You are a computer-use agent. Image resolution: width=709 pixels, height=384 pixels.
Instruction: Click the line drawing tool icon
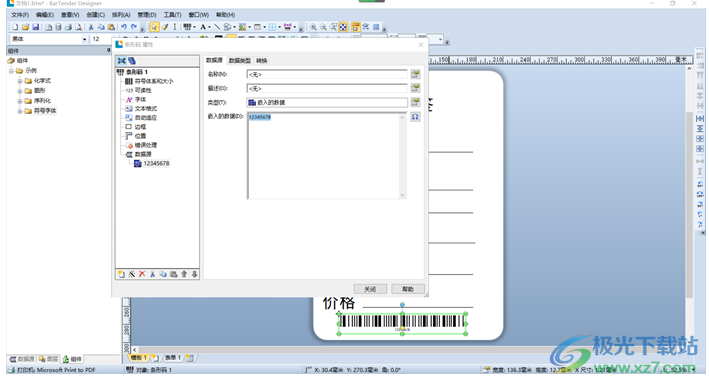tap(217, 27)
